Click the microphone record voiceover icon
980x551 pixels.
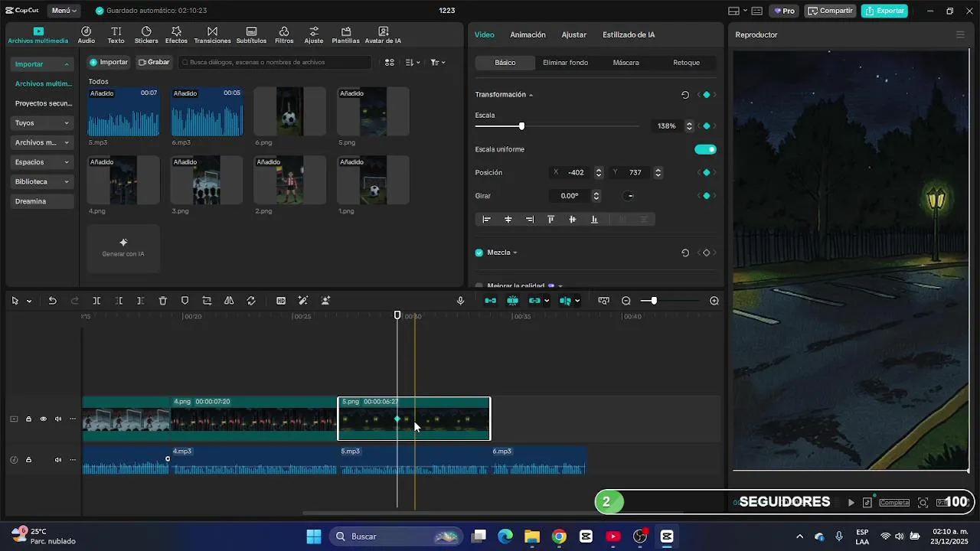[x=460, y=301]
